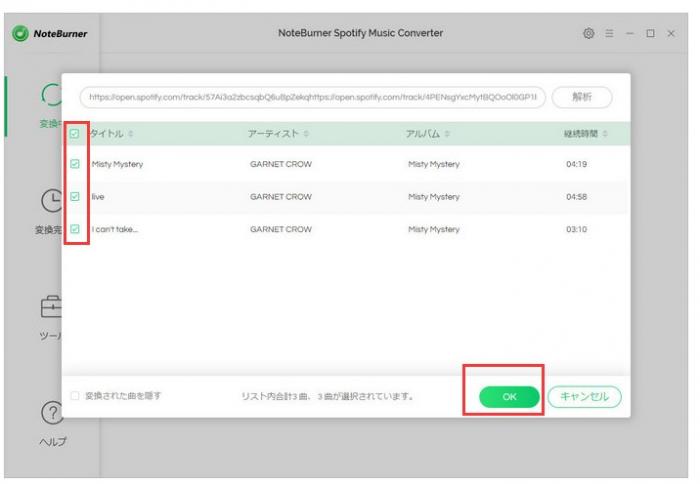Image resolution: width=700 pixels, height=484 pixels.
Task: Click album Misty Mystery in the 04:19 row
Action: [x=434, y=164]
